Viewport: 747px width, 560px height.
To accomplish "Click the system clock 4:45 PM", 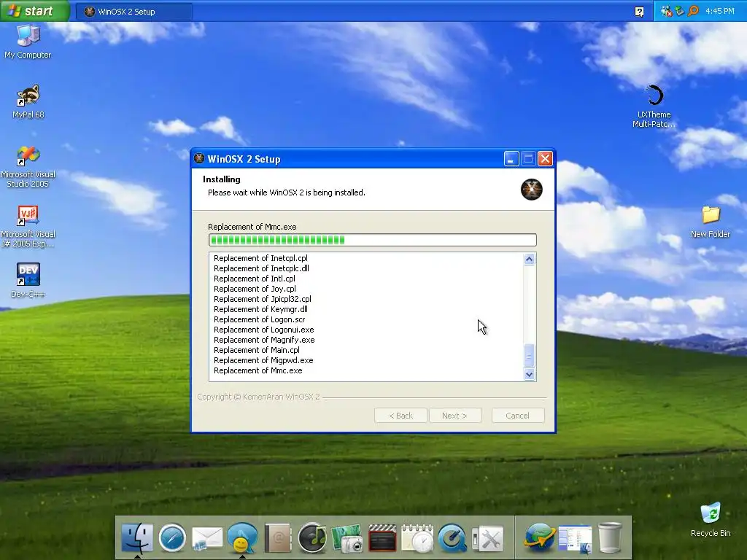I will pos(720,11).
